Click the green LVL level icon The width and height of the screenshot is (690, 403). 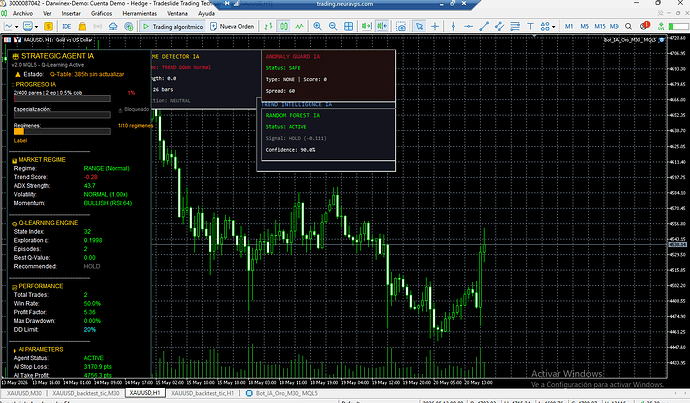[661, 26]
